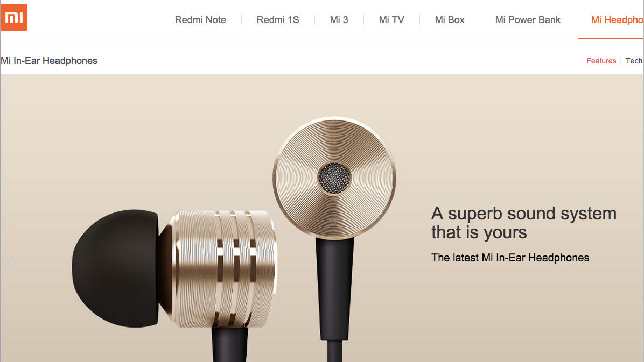Navigate to the Mi TV page
Viewport: 644px width, 362px height.
click(391, 20)
